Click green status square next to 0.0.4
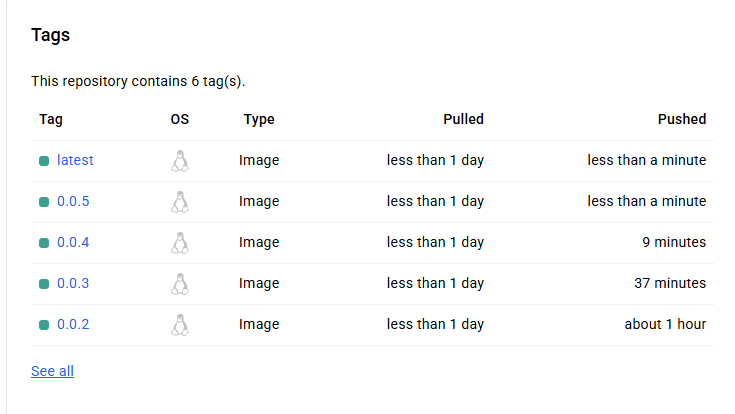The height and width of the screenshot is (414, 735). 44,243
